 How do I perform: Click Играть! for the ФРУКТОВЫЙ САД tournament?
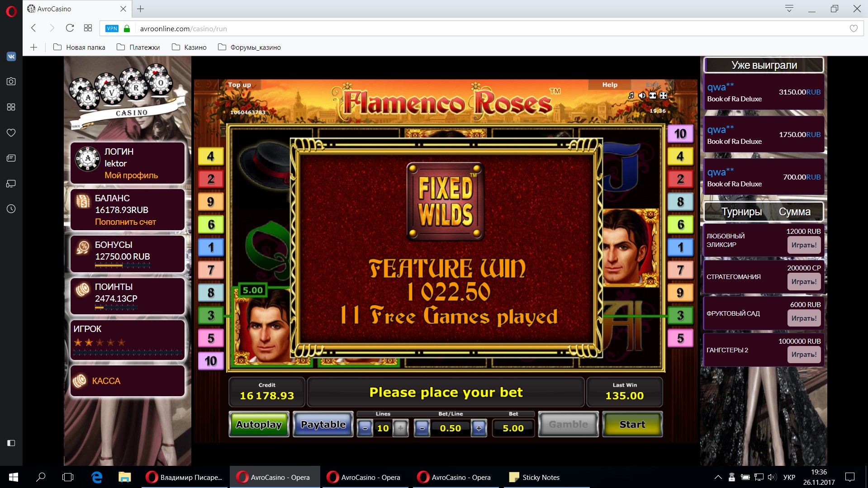(804, 318)
